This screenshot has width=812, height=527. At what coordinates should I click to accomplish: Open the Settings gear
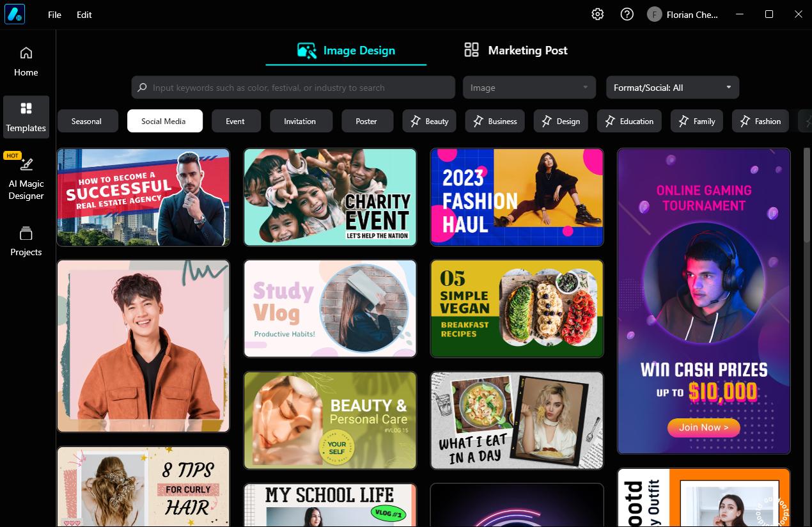(x=597, y=13)
